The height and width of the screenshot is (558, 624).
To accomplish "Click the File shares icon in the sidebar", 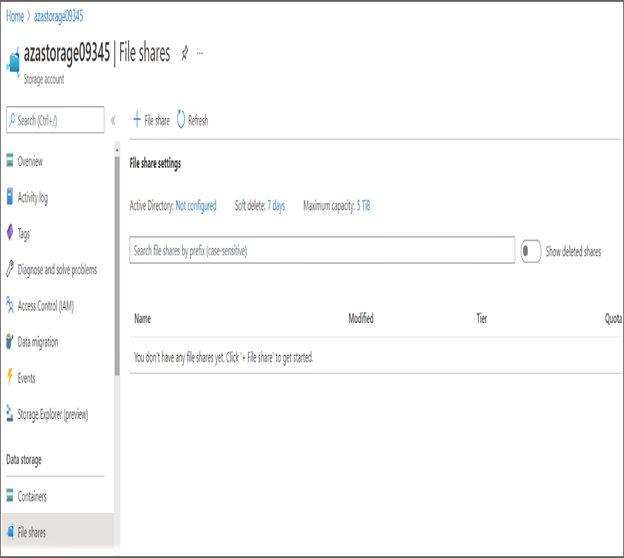I will click(x=11, y=531).
